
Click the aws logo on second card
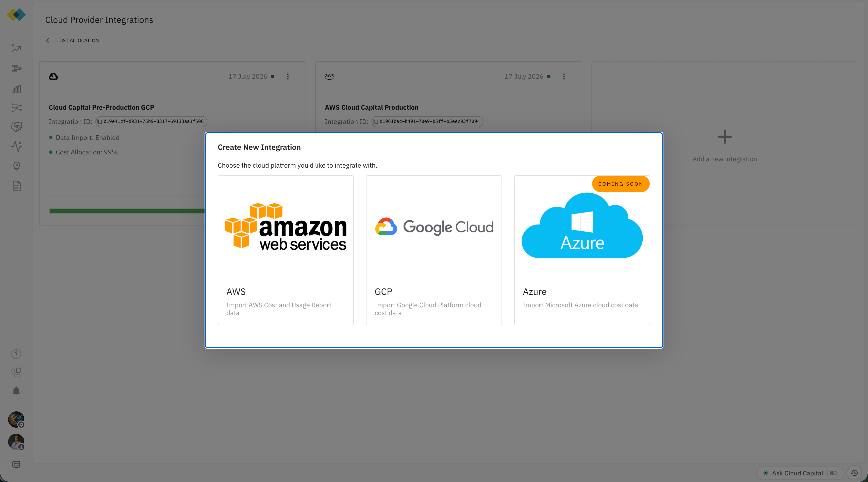coord(329,76)
